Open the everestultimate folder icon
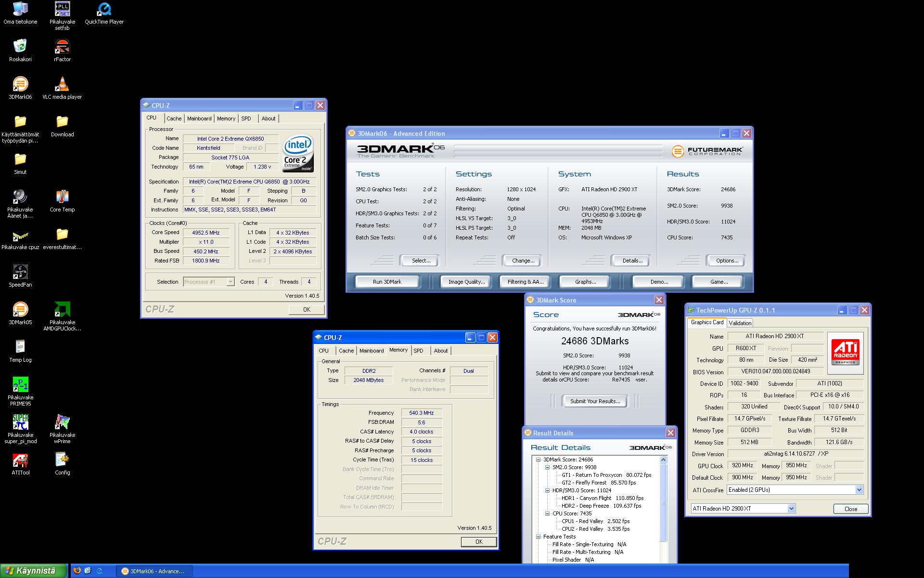The width and height of the screenshot is (924, 578). coord(62,238)
